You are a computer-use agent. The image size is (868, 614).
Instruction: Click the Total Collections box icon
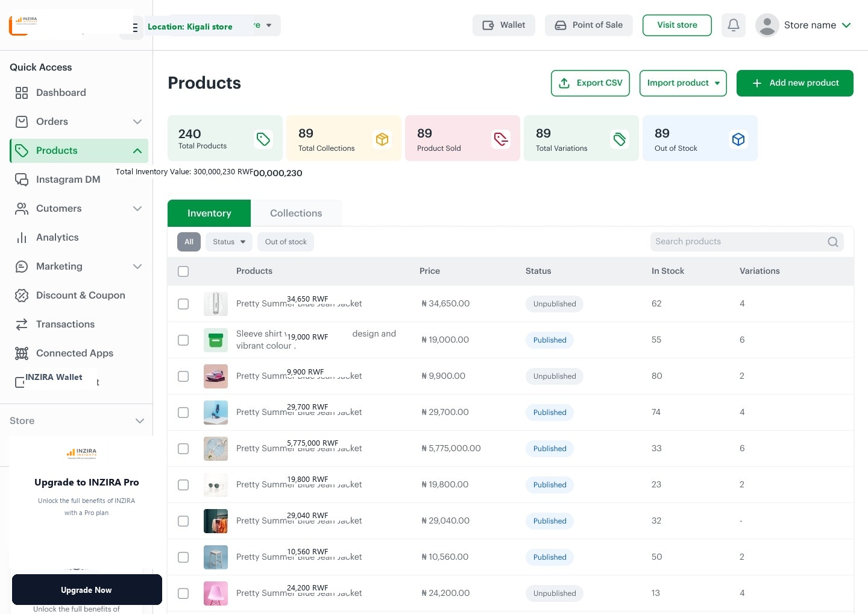[x=382, y=139]
